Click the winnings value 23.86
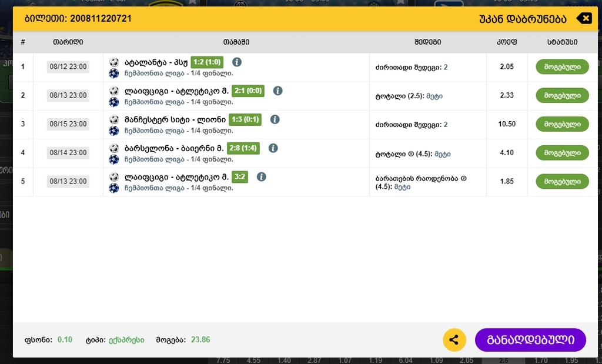The width and height of the screenshot is (602, 364). point(200,340)
